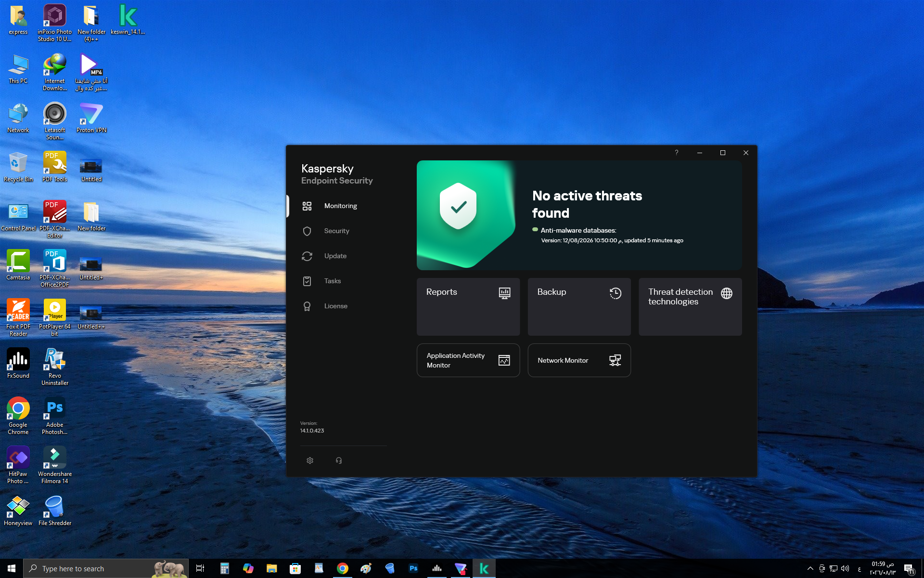Open the Security section in Kaspersky sidebar

click(x=336, y=231)
